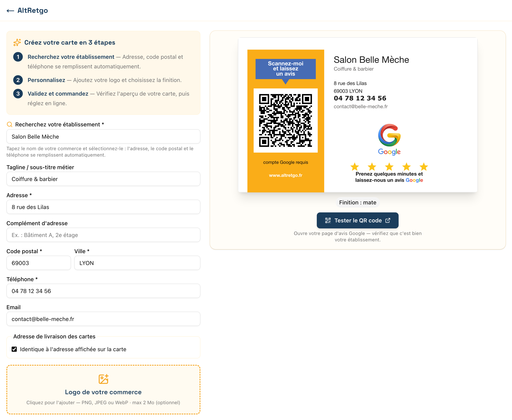Click the external-link icon on the Tester button
The image size is (512, 420).
pyautogui.click(x=388, y=220)
